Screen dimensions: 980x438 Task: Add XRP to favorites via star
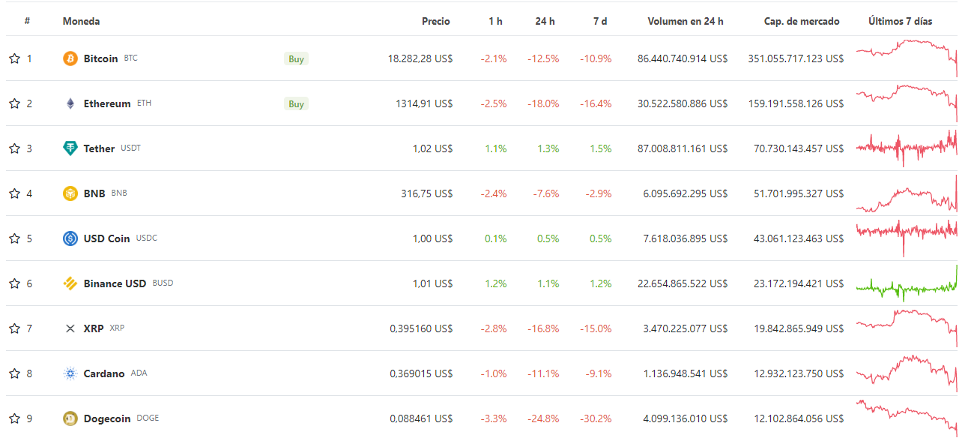[14, 328]
